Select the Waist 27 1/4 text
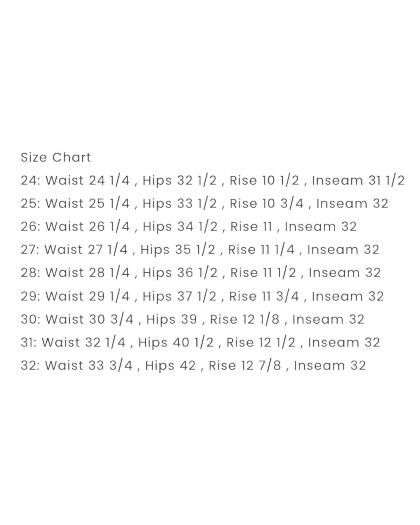Screen dimensions: 420x525 pyautogui.click(x=86, y=250)
